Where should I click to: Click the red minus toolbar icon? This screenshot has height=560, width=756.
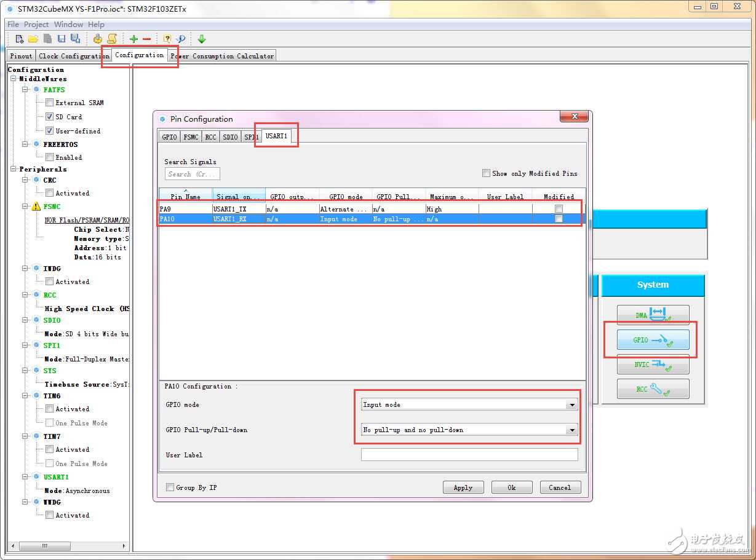tap(146, 39)
